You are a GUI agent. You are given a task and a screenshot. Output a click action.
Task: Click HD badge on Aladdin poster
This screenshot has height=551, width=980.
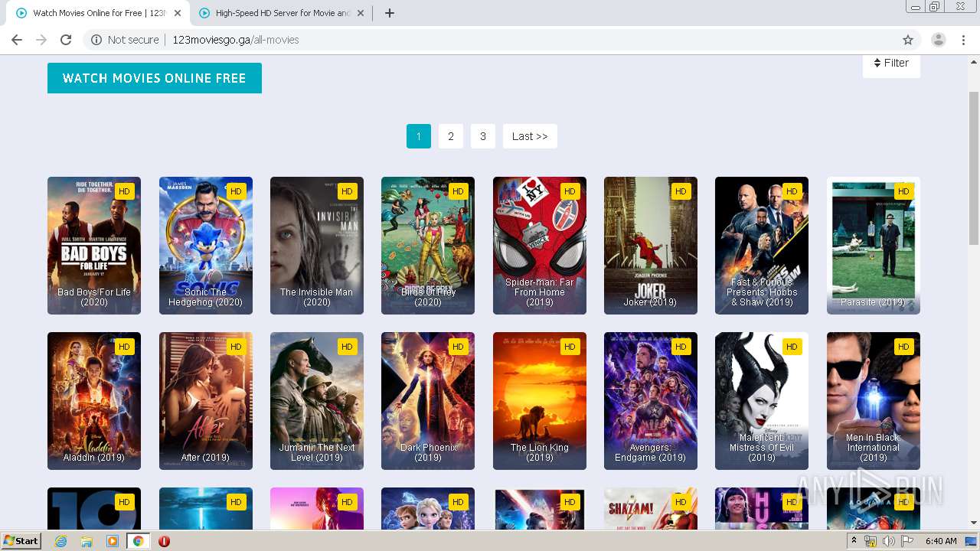(x=124, y=347)
